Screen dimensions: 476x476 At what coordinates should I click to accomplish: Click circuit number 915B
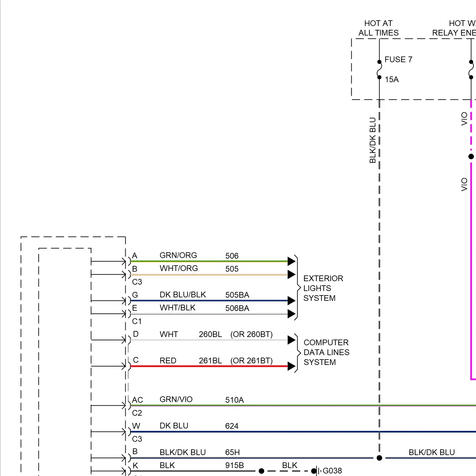coord(235,466)
